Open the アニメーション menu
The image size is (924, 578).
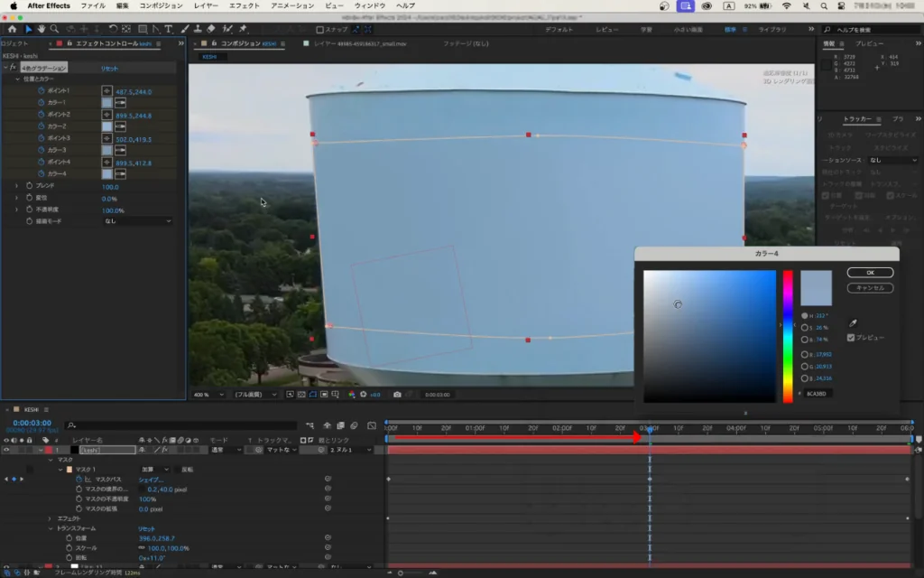point(292,6)
